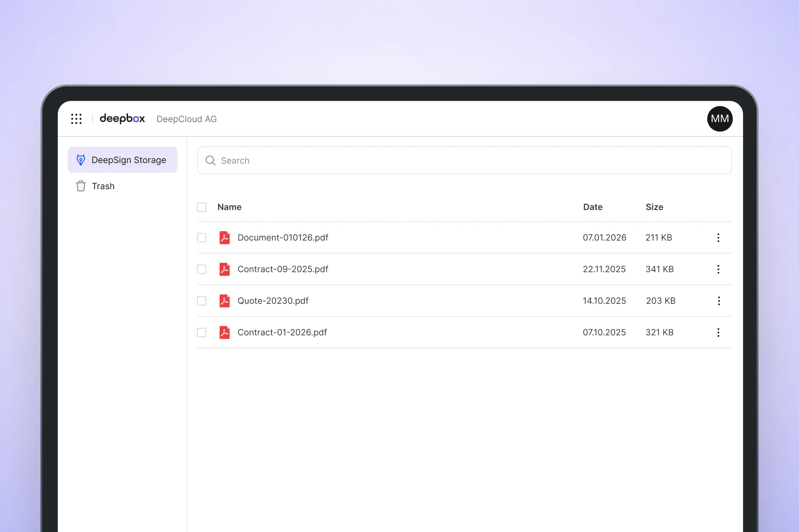The height and width of the screenshot is (532, 799).
Task: Open the app launcher grid icon
Action: pyautogui.click(x=76, y=119)
